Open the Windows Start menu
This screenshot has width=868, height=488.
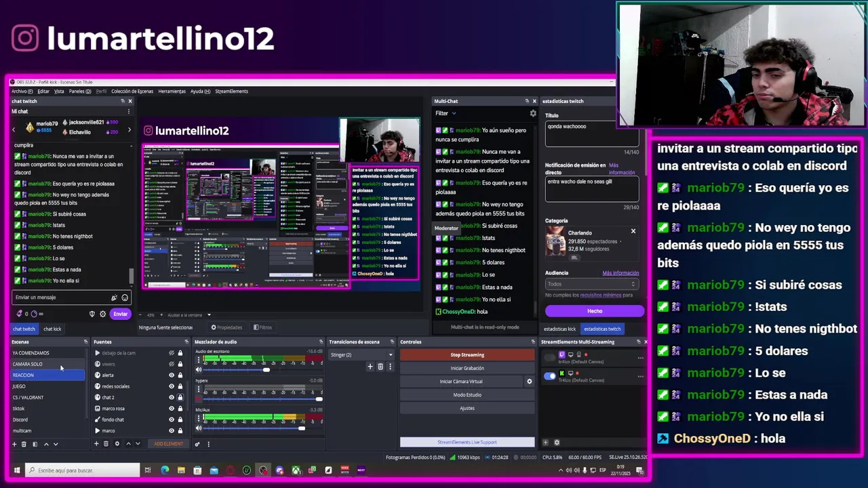[17, 470]
